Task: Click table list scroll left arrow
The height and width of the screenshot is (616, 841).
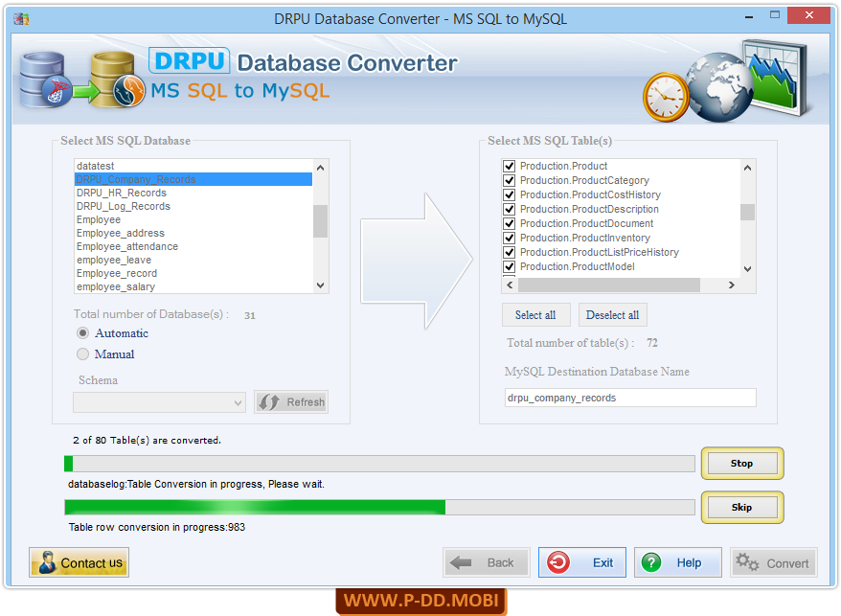Action: coord(511,285)
